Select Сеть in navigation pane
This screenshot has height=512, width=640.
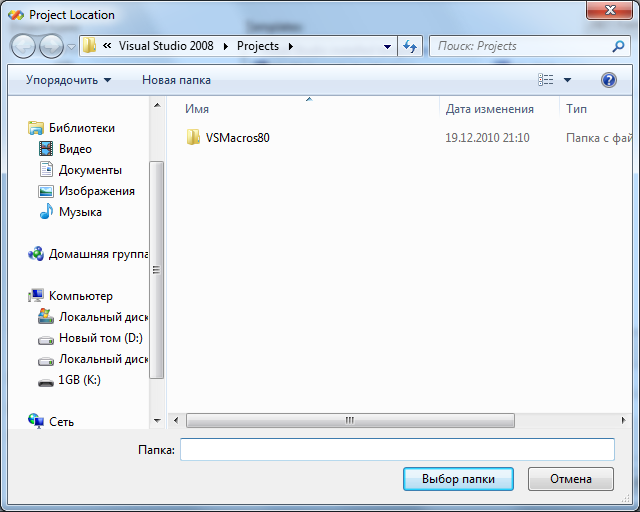click(61, 422)
